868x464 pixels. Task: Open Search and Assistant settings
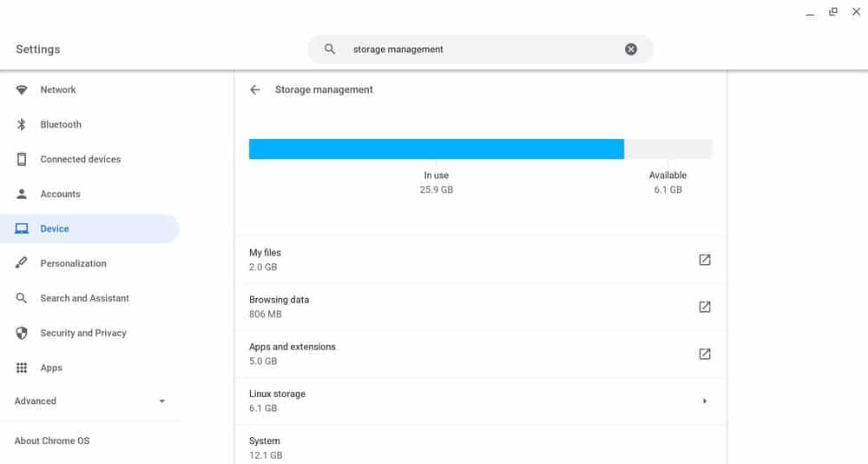[x=84, y=298]
